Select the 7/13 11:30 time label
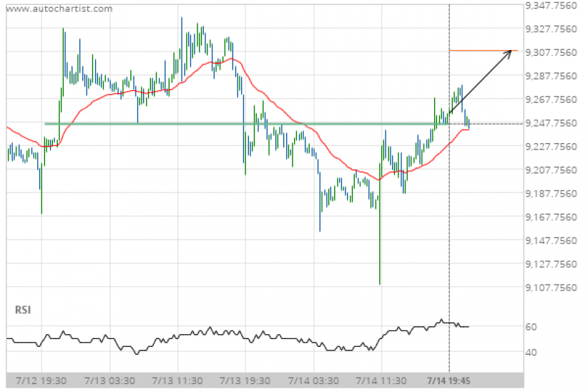Viewport: 588px width, 392px height. (177, 381)
